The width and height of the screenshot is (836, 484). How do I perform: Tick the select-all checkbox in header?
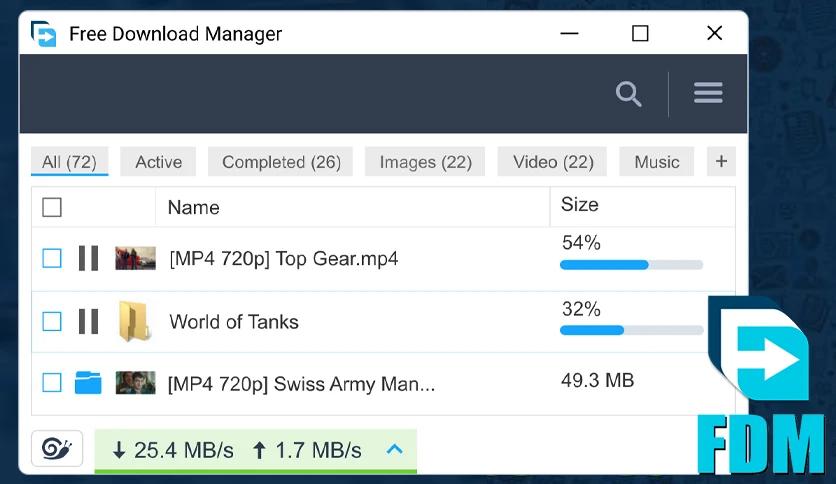pos(52,207)
